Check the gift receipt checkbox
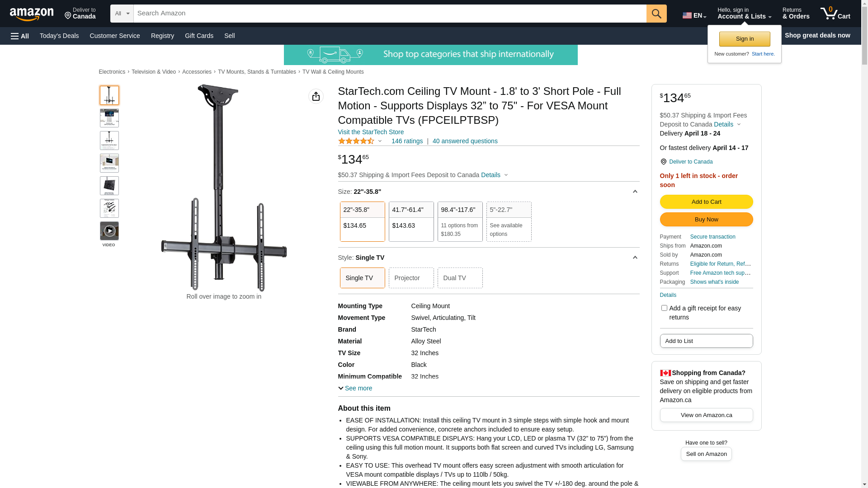Screen dimensions: 868x488 pyautogui.click(x=664, y=308)
